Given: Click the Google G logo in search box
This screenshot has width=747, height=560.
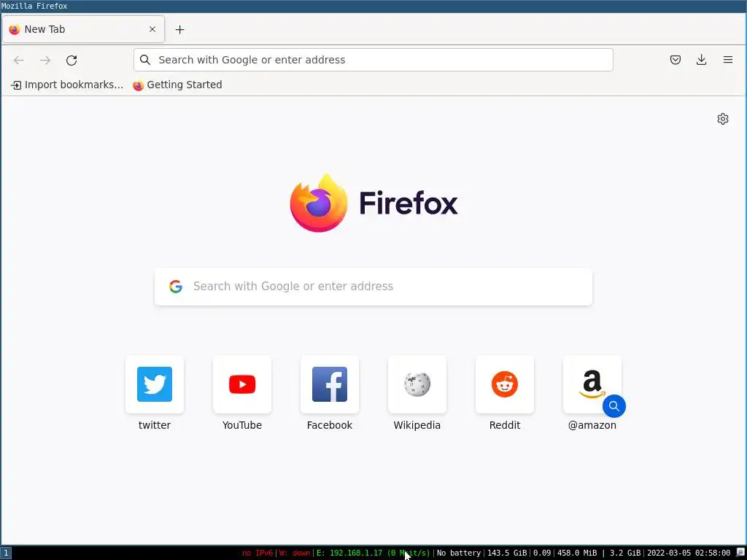Looking at the screenshot, I should pyautogui.click(x=176, y=286).
